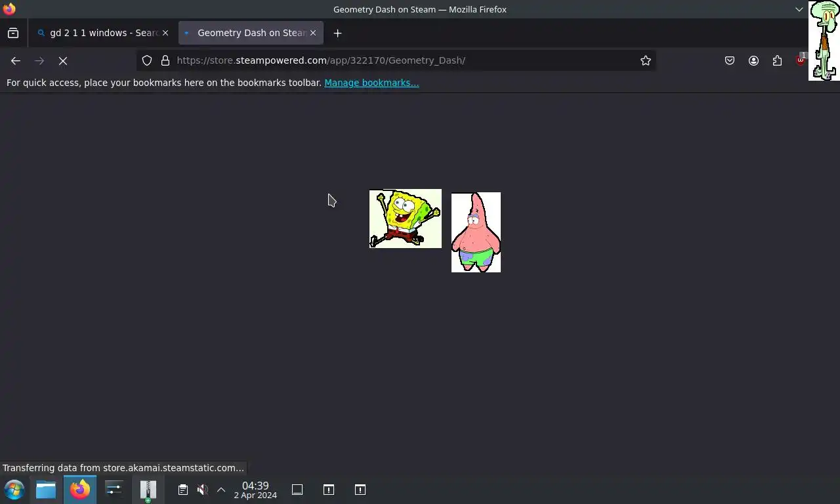Viewport: 840px width, 504px height.
Task: Open the file manager from taskbar
Action: pyautogui.click(x=46, y=490)
